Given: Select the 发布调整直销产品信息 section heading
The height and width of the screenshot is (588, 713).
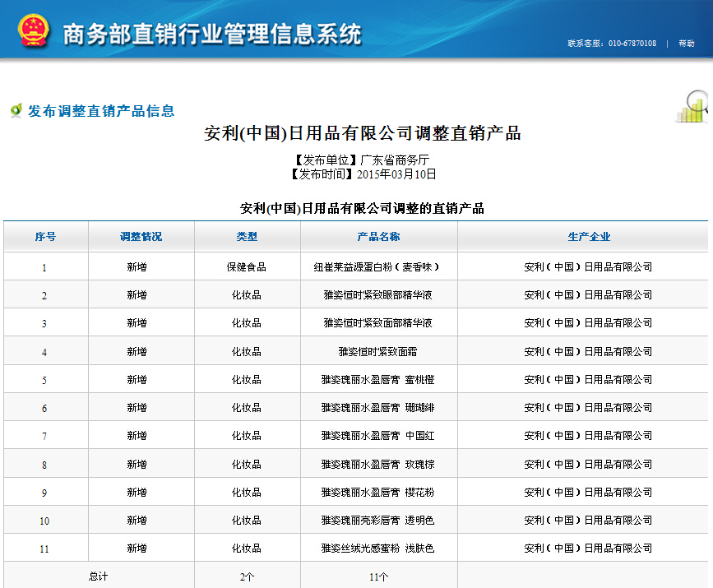Looking at the screenshot, I should (101, 111).
